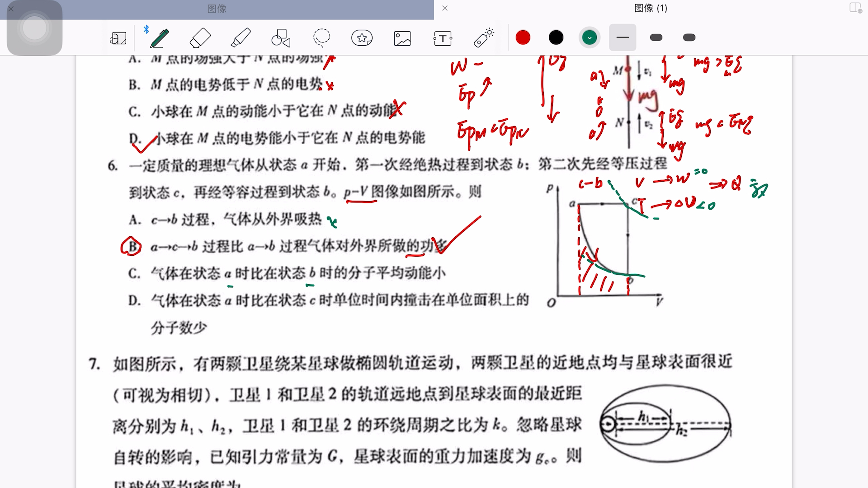The height and width of the screenshot is (488, 868).
Task: Select the Highlighter tool
Action: click(x=241, y=38)
